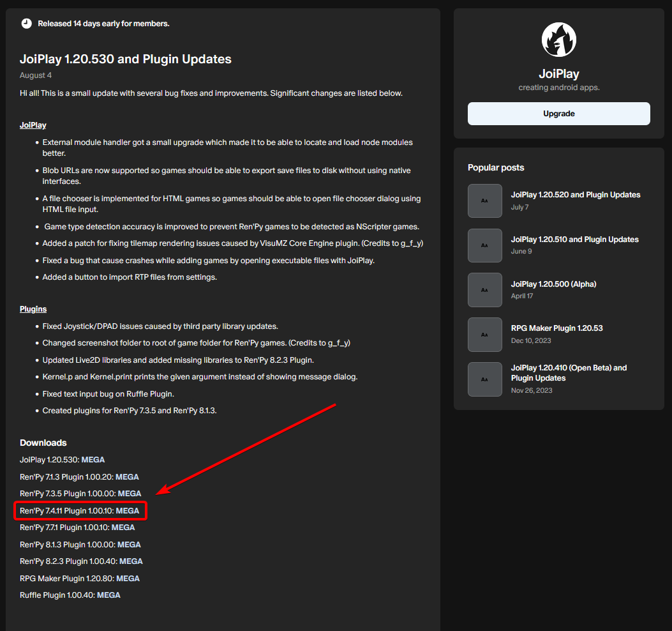Click the clock icon beside early release notice
The height and width of the screenshot is (631, 672).
coord(27,24)
